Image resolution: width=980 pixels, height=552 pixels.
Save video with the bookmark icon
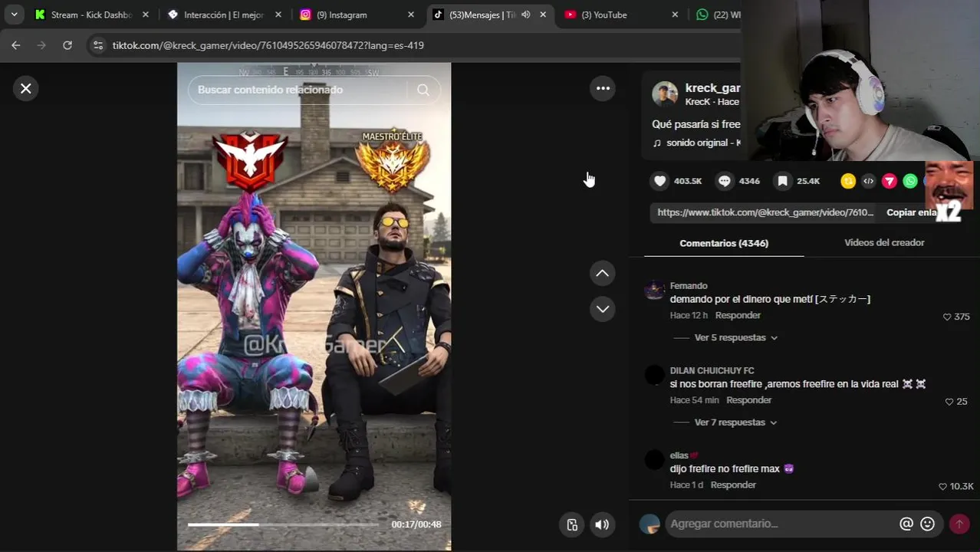click(782, 181)
